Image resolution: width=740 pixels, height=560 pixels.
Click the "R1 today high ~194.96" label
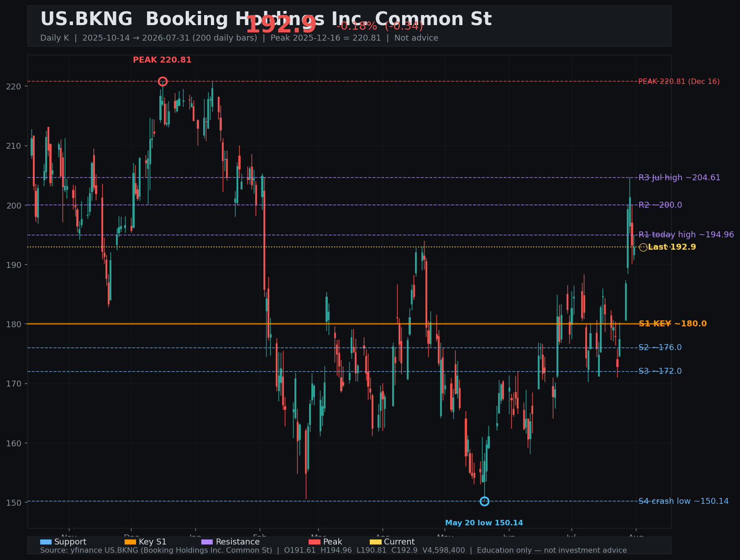click(686, 235)
